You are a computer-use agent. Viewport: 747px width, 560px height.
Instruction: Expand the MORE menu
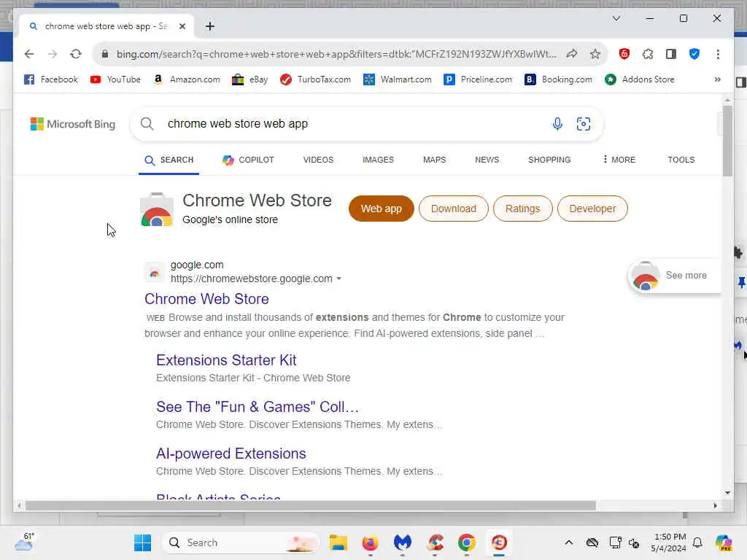click(x=619, y=160)
